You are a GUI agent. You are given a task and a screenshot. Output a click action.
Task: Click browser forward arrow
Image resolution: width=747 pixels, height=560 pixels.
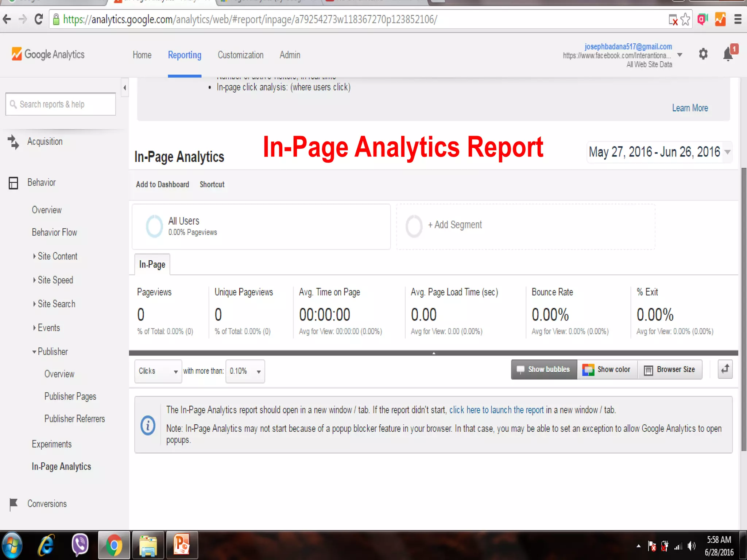click(23, 19)
